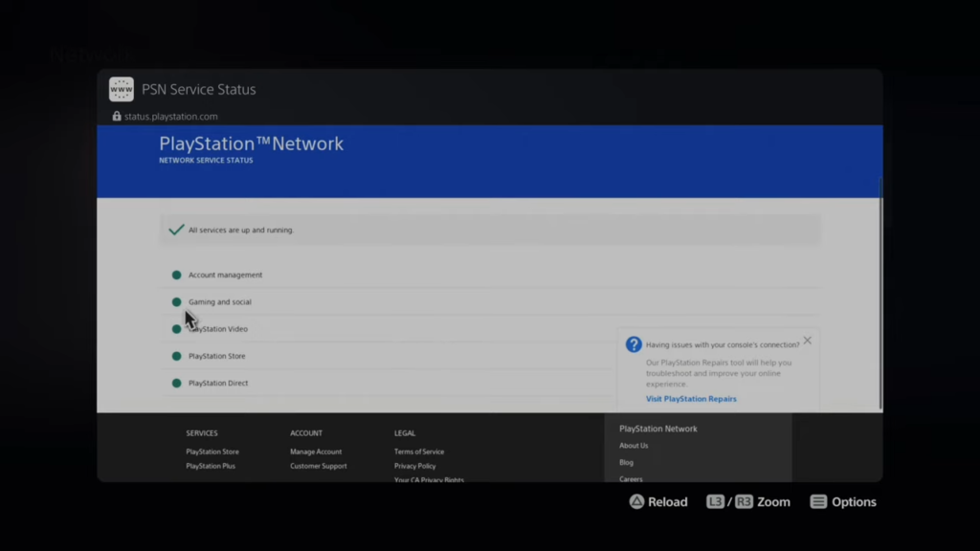Click the All services are up and running message
980x551 pixels.
click(x=240, y=230)
